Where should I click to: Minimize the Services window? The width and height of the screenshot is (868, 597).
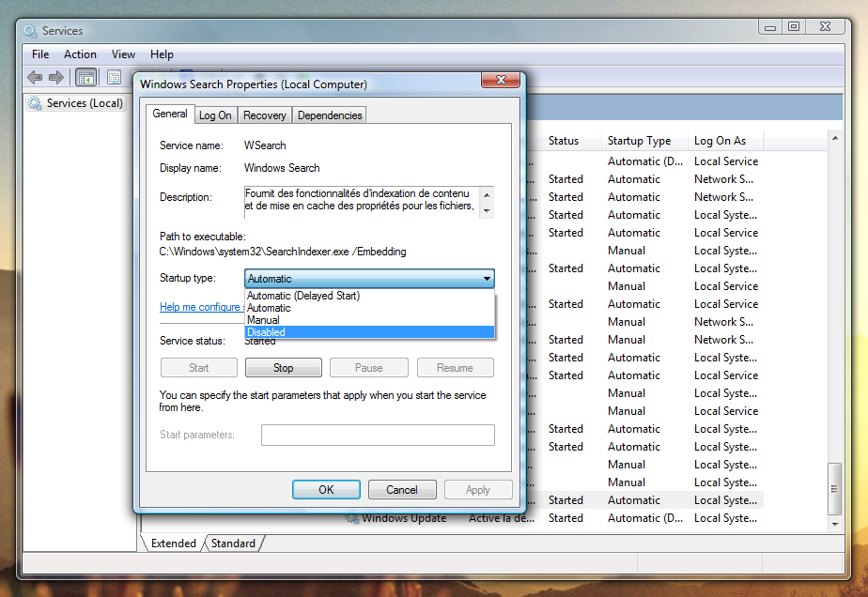770,27
